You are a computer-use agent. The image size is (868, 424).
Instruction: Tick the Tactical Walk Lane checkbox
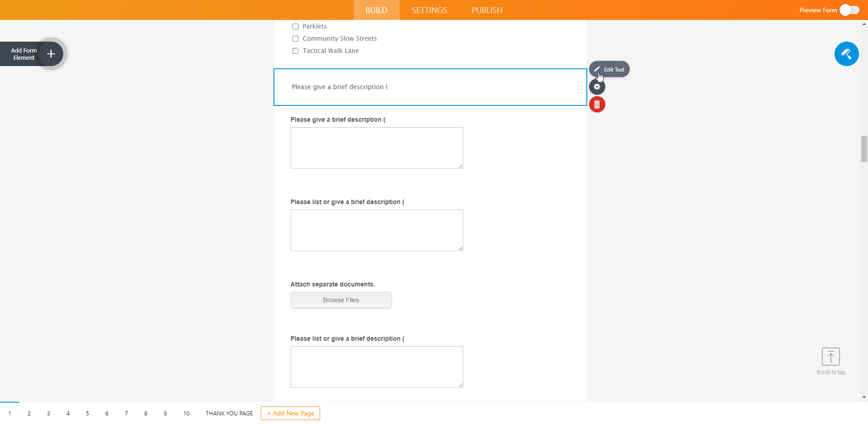[295, 51]
